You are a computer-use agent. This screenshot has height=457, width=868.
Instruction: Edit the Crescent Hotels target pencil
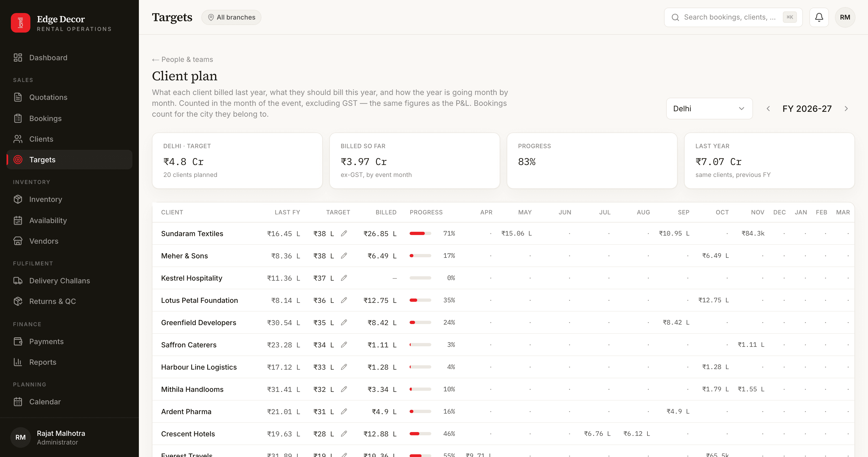click(344, 433)
